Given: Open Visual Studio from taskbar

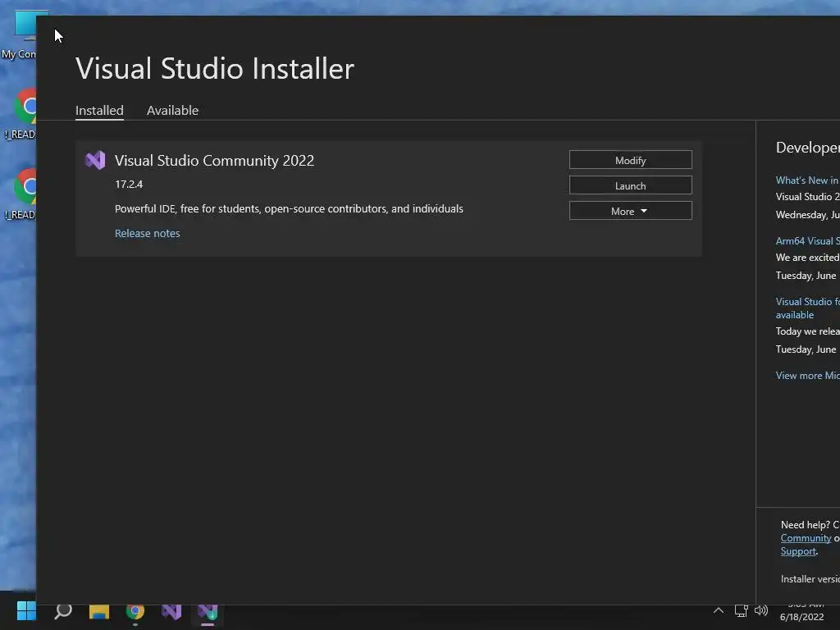Looking at the screenshot, I should click(171, 611).
